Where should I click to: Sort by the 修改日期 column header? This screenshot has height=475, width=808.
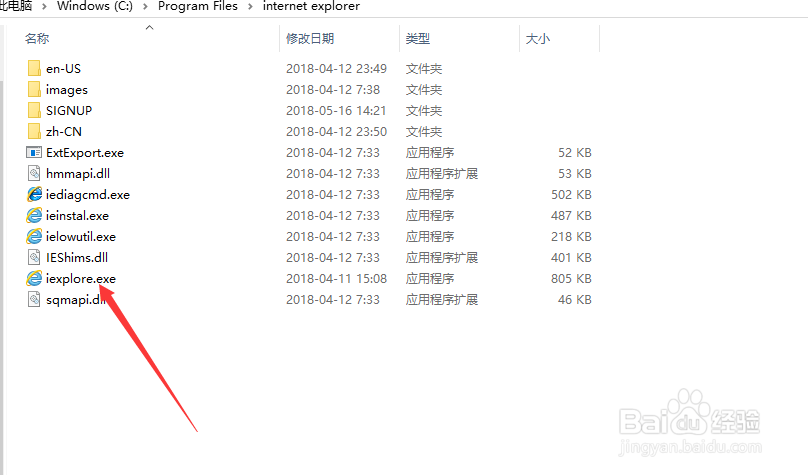[310, 39]
